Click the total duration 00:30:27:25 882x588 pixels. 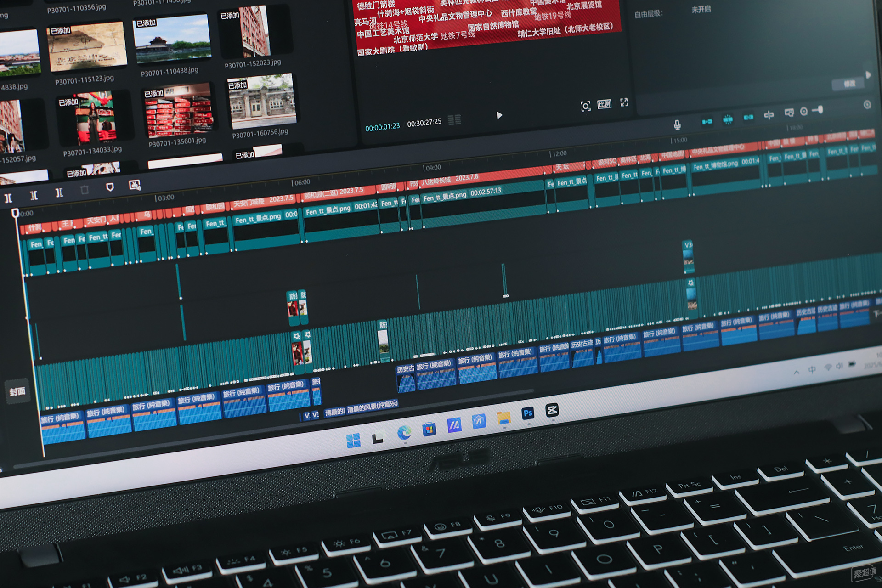424,123
